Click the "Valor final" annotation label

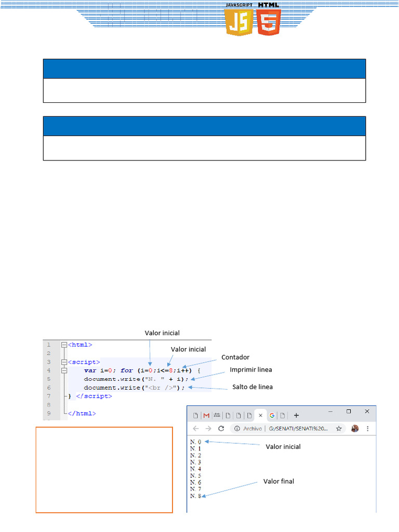coord(278,481)
